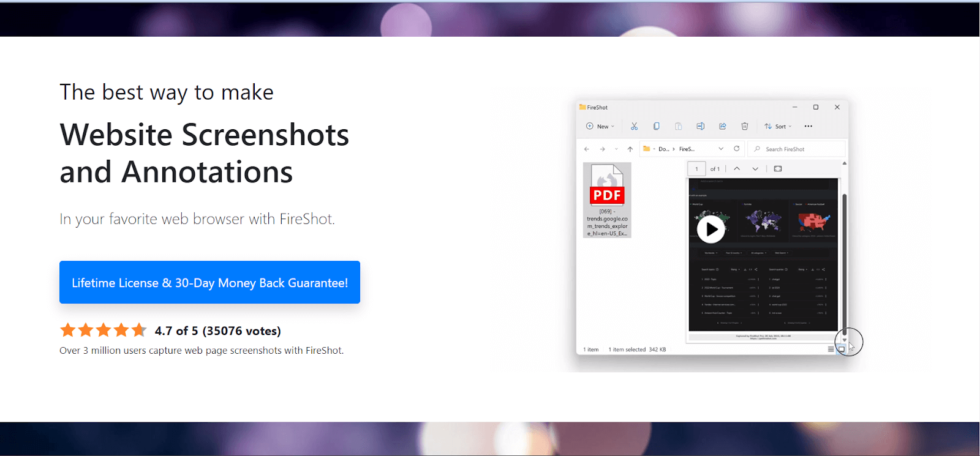Viewport: 980px width, 456px height.
Task: Click the Copy icon in the explorer toolbar
Action: coord(656,127)
